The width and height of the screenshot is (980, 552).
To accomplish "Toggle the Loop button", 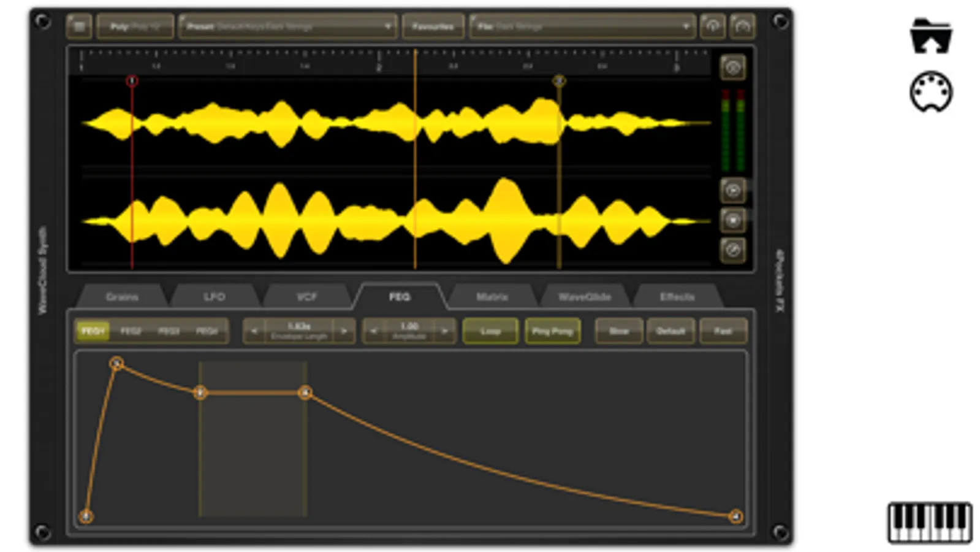I will point(490,331).
